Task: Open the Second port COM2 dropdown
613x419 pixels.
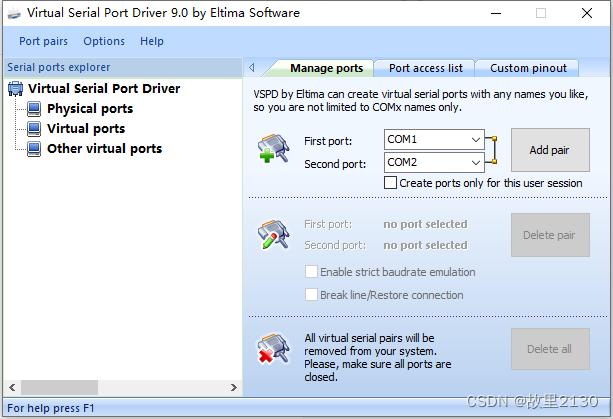Action: (476, 162)
